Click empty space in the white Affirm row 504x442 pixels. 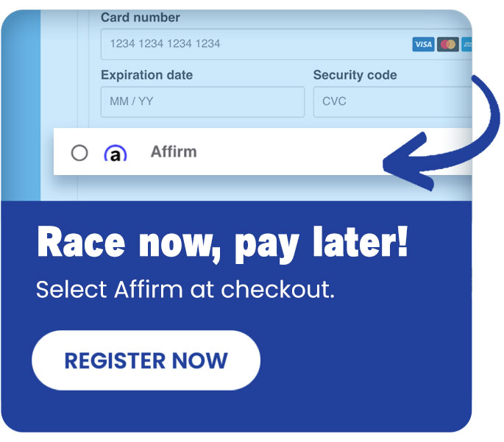pos(294,153)
